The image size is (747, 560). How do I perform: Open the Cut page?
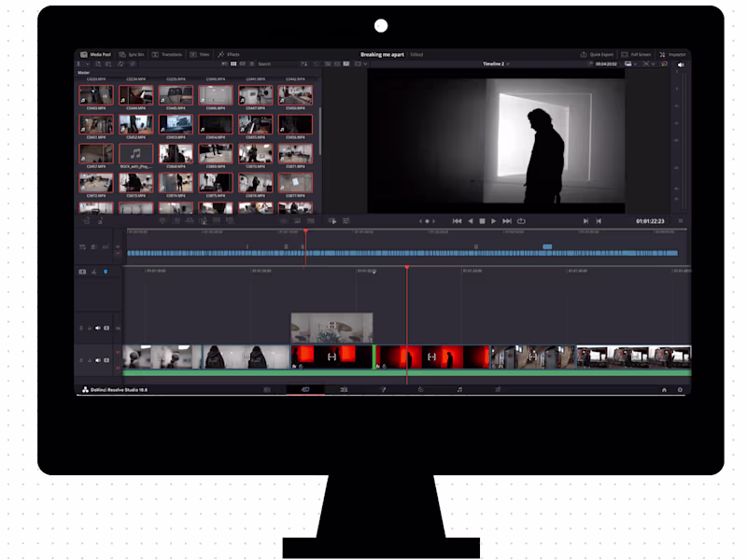click(303, 390)
